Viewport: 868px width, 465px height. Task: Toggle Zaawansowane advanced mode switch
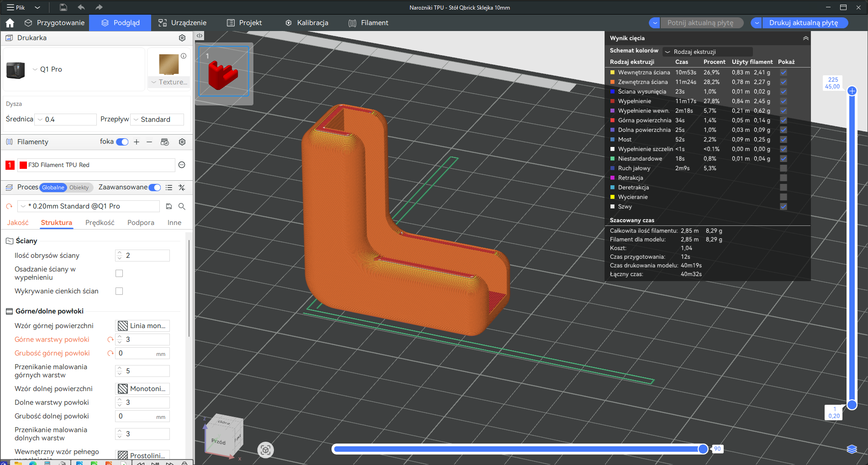(x=155, y=188)
